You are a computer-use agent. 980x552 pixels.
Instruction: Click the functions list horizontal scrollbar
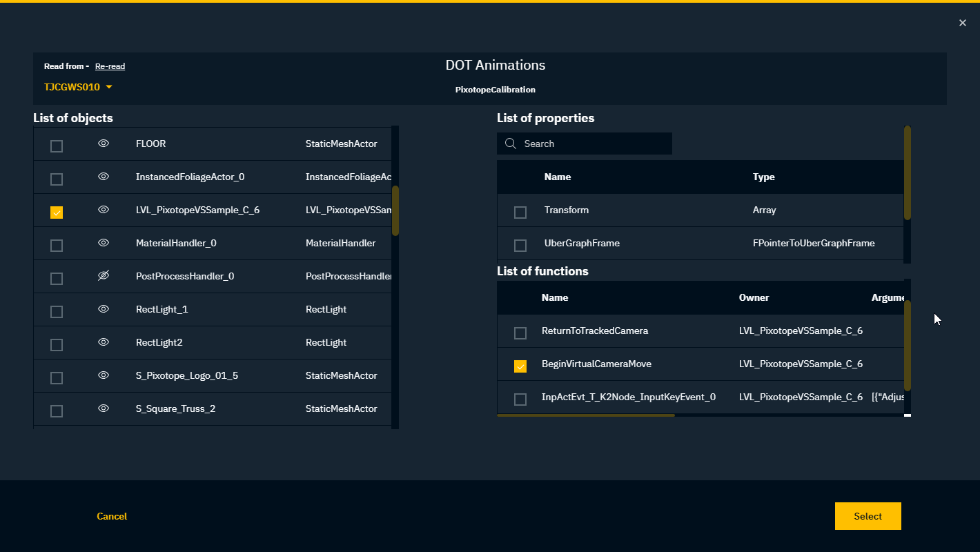point(585,415)
